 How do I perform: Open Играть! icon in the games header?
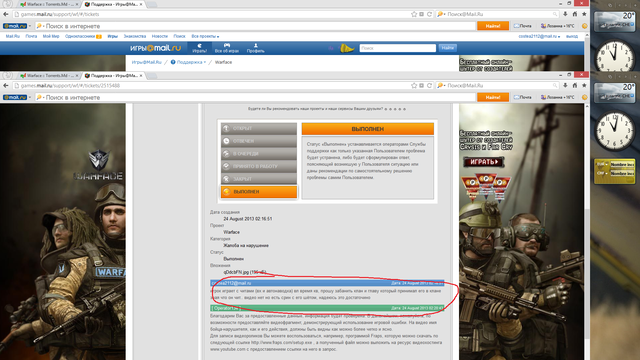[x=200, y=48]
